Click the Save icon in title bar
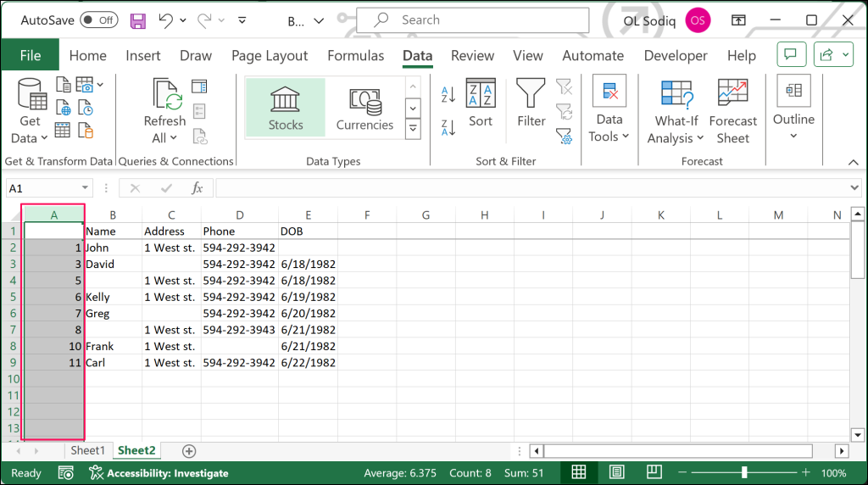The width and height of the screenshot is (868, 485). tap(137, 20)
